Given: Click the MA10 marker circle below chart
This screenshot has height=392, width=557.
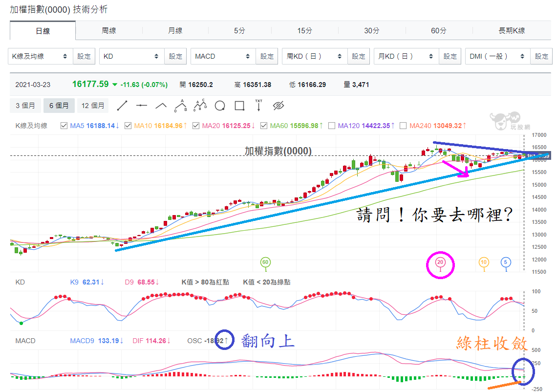Looking at the screenshot, I should click(484, 262).
